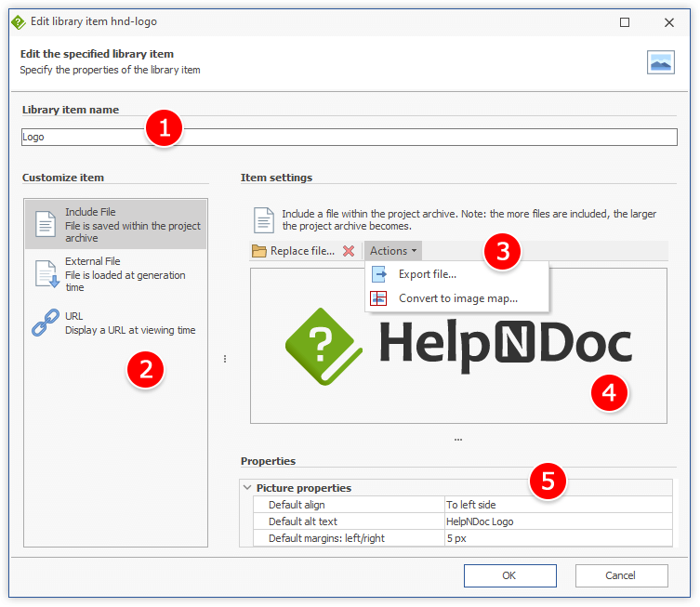Click the Convert to image map icon
This screenshot has width=700, height=607.
[378, 298]
